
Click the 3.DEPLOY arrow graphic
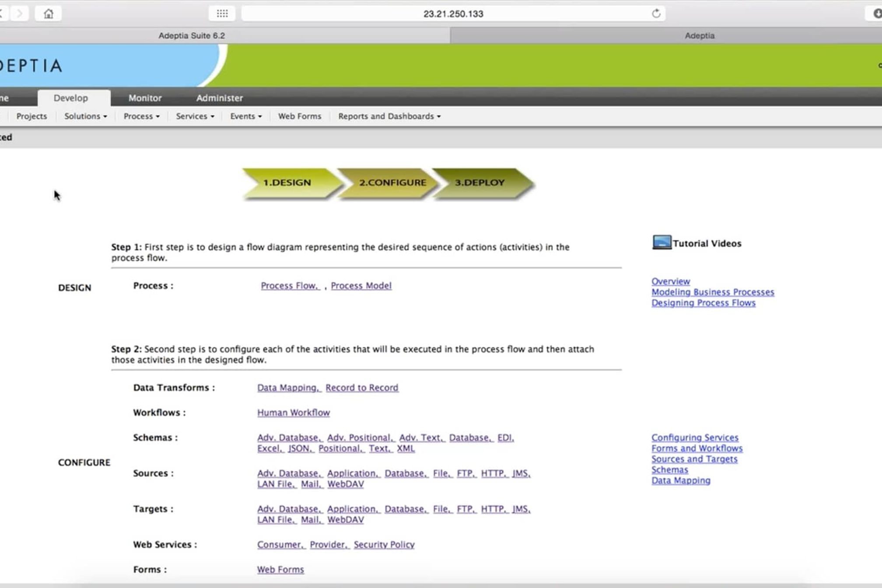[x=480, y=183]
